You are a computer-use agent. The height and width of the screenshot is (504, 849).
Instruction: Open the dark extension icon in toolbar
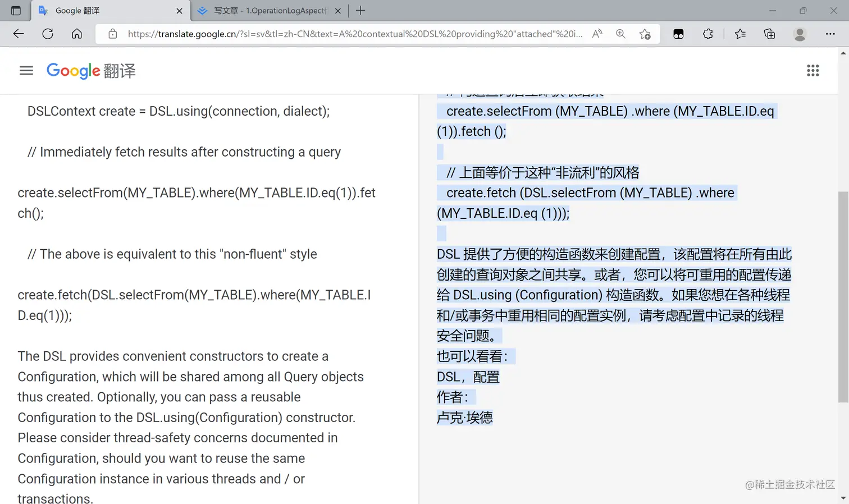pos(679,34)
